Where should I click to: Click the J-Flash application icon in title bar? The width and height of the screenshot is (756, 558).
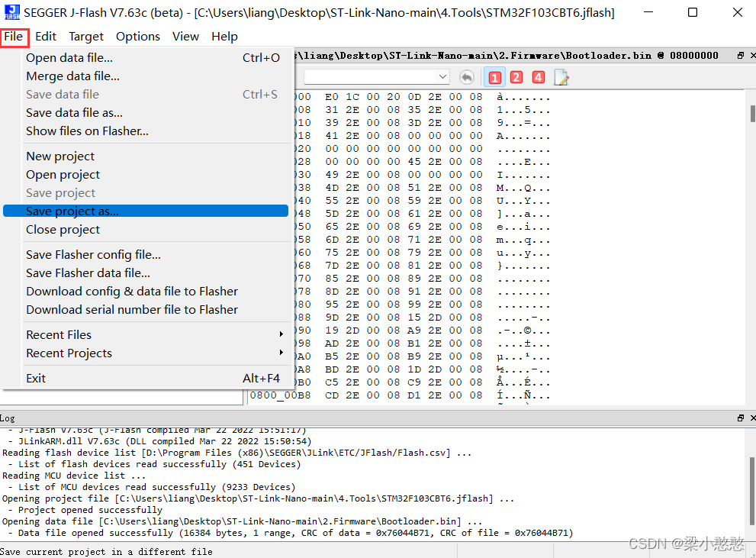[11, 12]
